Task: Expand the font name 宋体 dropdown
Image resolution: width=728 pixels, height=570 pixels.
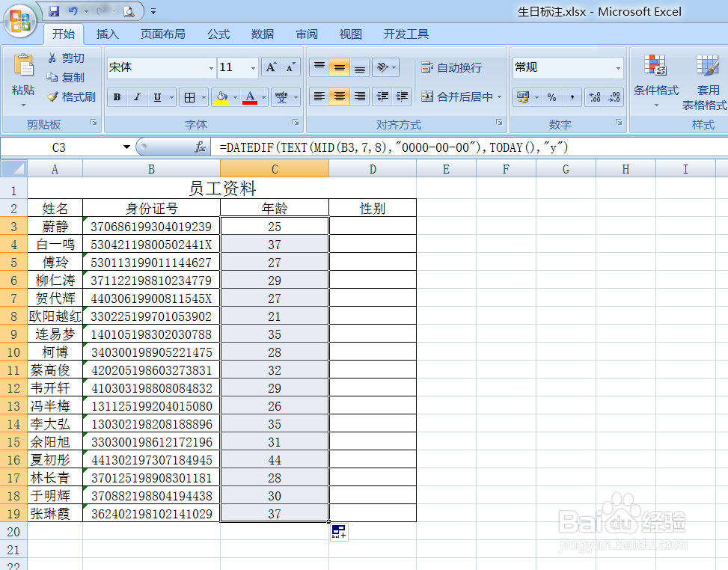Action: [x=211, y=68]
